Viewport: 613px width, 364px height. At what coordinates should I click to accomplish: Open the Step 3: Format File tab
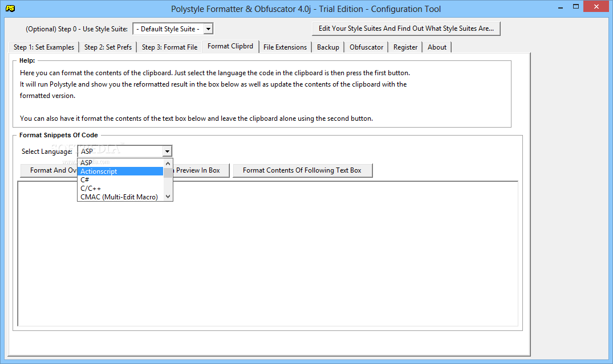click(x=169, y=47)
